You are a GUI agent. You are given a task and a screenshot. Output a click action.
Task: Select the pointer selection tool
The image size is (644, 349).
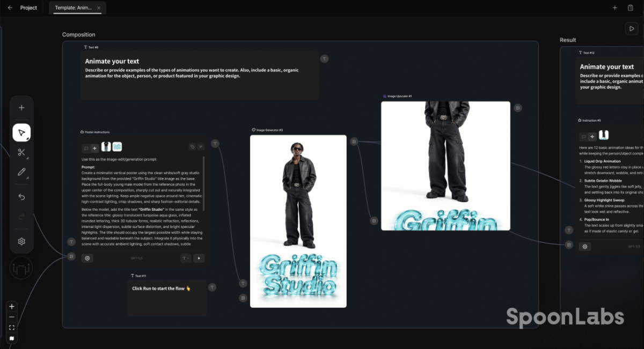(21, 132)
